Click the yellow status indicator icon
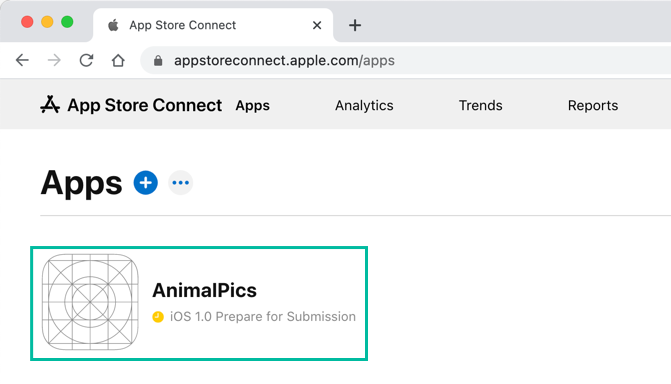The image size is (671, 384). (x=158, y=317)
